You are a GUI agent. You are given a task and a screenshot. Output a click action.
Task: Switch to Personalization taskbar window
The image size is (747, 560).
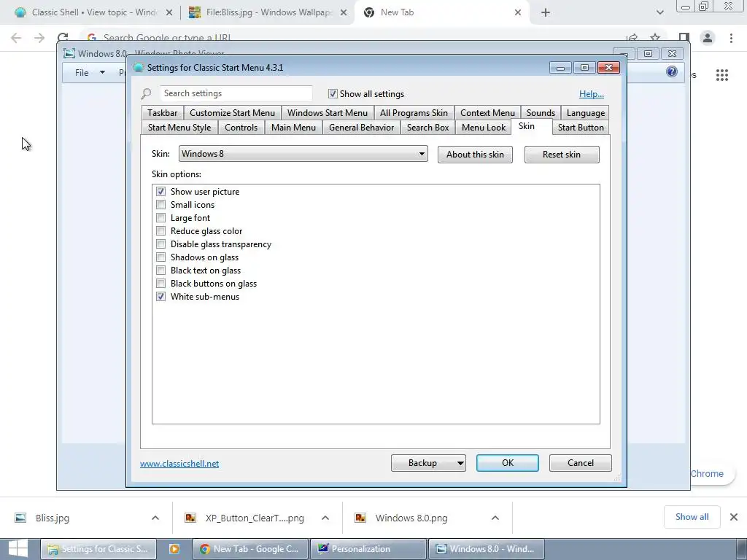pos(368,549)
